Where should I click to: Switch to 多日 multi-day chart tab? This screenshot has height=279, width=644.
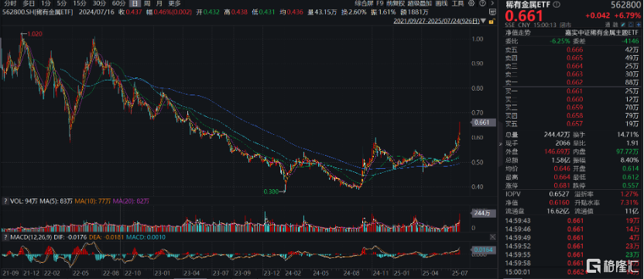[29, 3]
